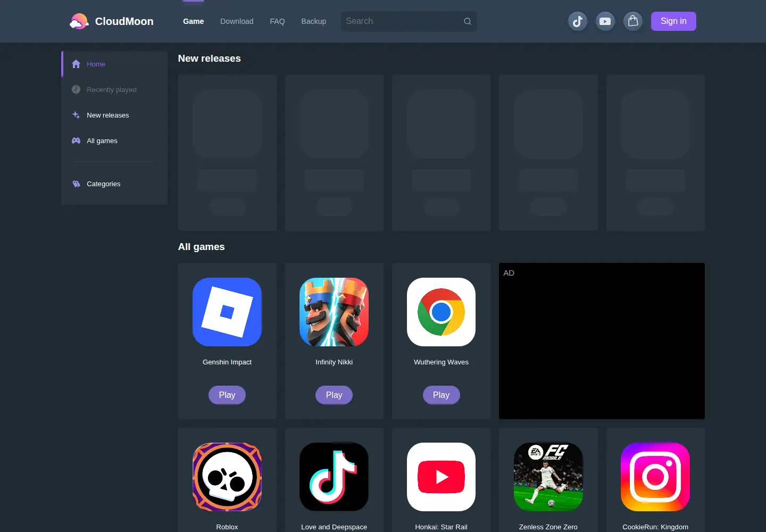The height and width of the screenshot is (532, 766).
Task: Open the YouTube icon labeled Honkai: Star Rail
Action: coord(441,477)
